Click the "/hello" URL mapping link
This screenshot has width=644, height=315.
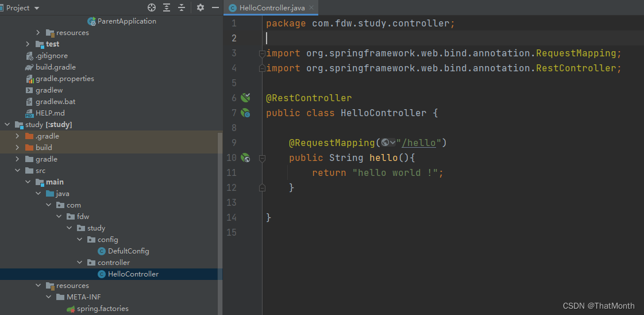[x=419, y=143]
